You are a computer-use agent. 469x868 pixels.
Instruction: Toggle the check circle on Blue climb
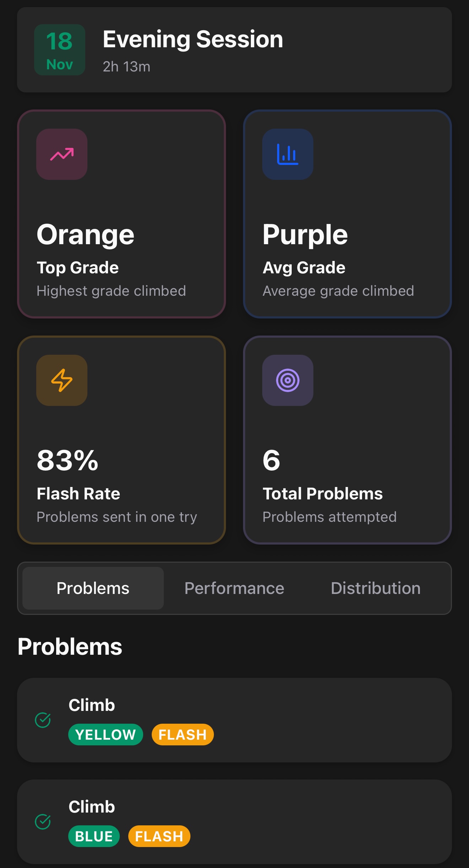(43, 822)
